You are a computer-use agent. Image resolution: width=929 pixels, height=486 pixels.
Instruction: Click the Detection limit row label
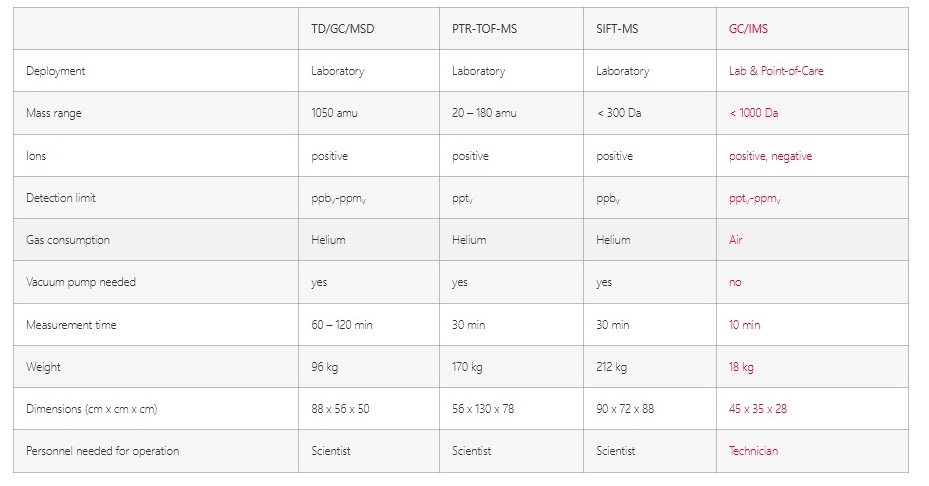[x=62, y=198]
